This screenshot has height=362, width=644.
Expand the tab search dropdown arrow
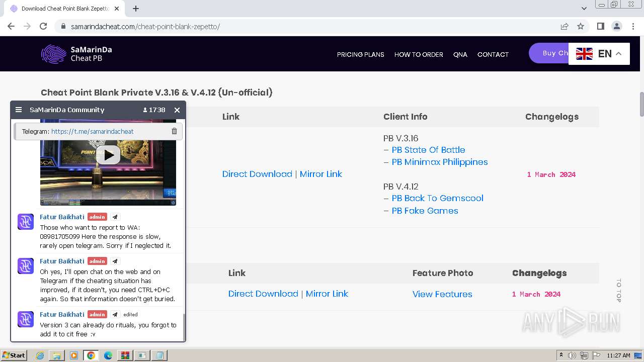[x=584, y=9]
